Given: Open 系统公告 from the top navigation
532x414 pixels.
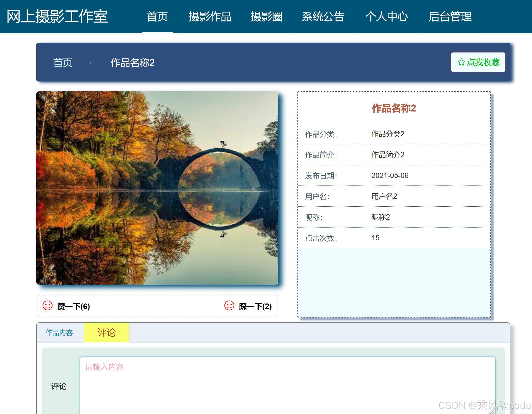Looking at the screenshot, I should coord(323,16).
